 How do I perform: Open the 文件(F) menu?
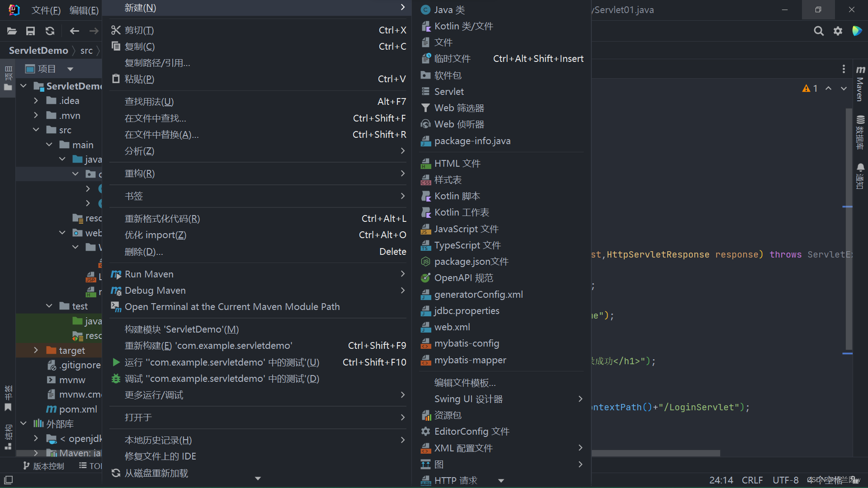[46, 10]
